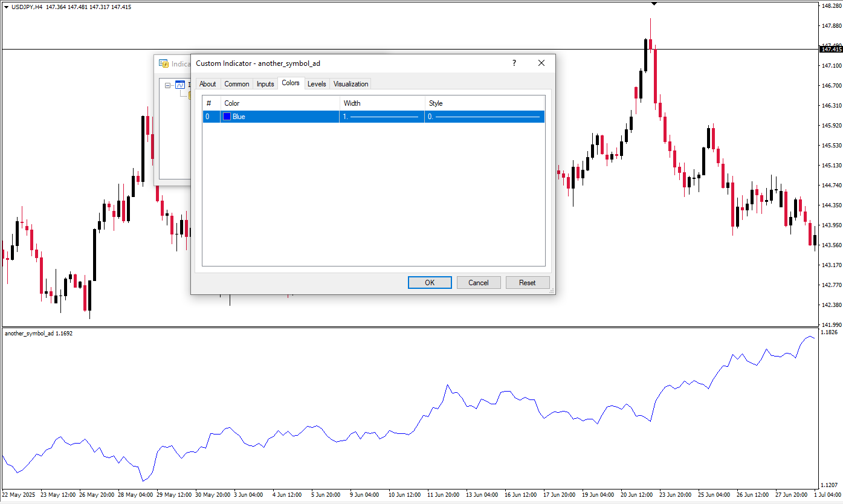Viewport: 843px width, 504px height.
Task: Go to the Levels tab
Action: tap(317, 84)
